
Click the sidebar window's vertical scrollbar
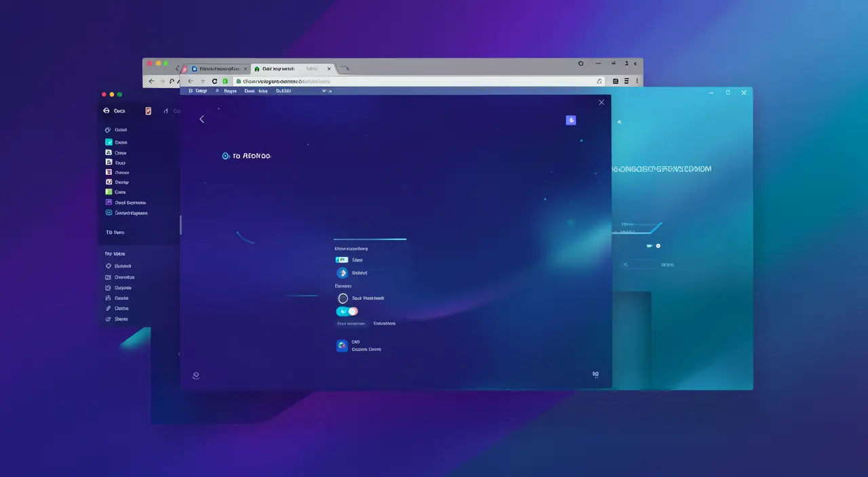(x=180, y=225)
